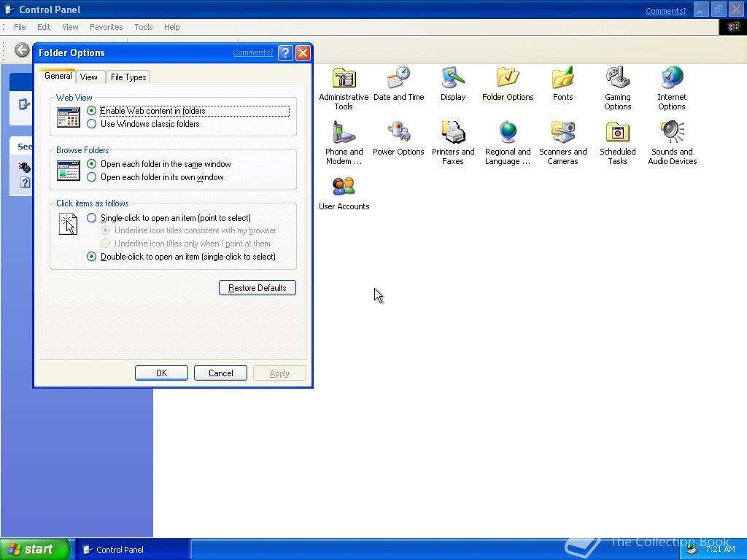Click OK in Folder Options
Image resolution: width=747 pixels, height=560 pixels.
click(x=161, y=373)
